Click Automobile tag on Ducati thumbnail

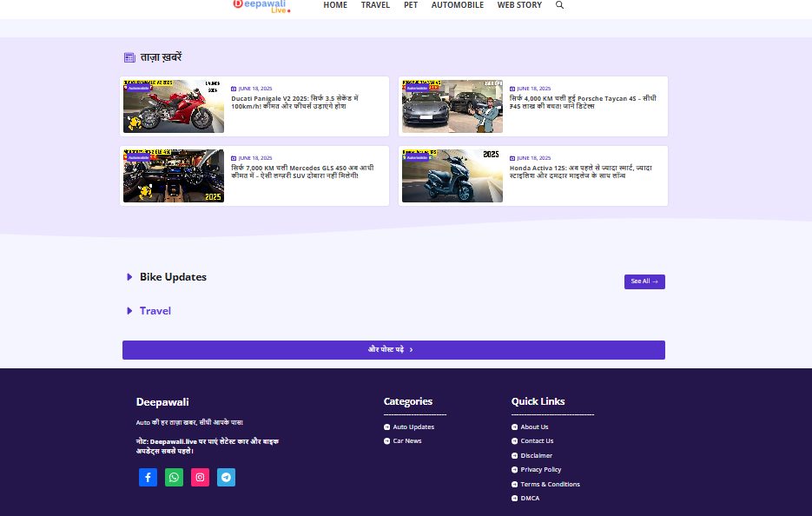[x=138, y=88]
